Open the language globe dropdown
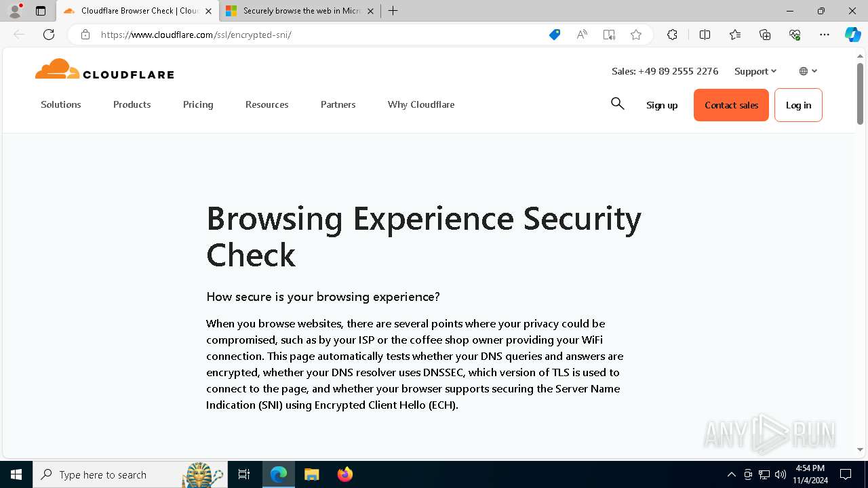 click(808, 71)
